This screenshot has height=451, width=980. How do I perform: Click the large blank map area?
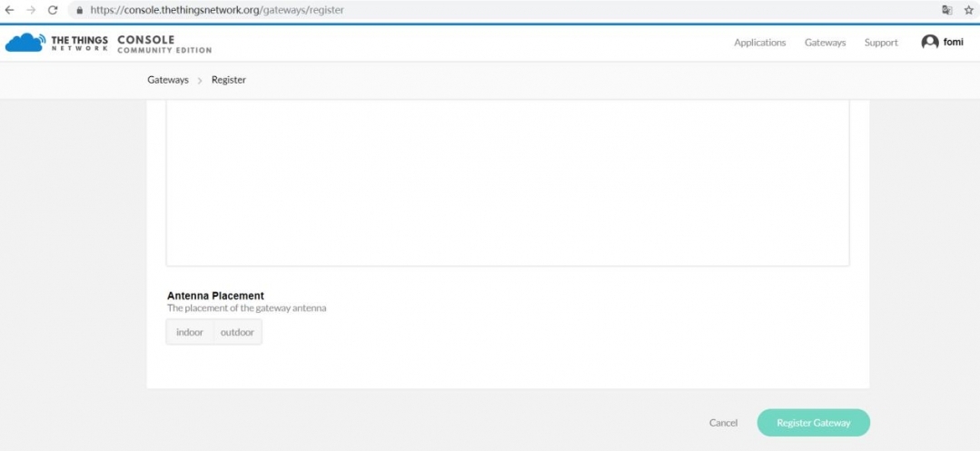[508, 182]
